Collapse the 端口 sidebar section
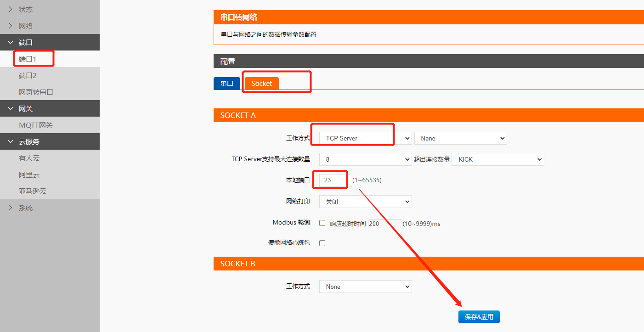644x332 pixels. 25,42
